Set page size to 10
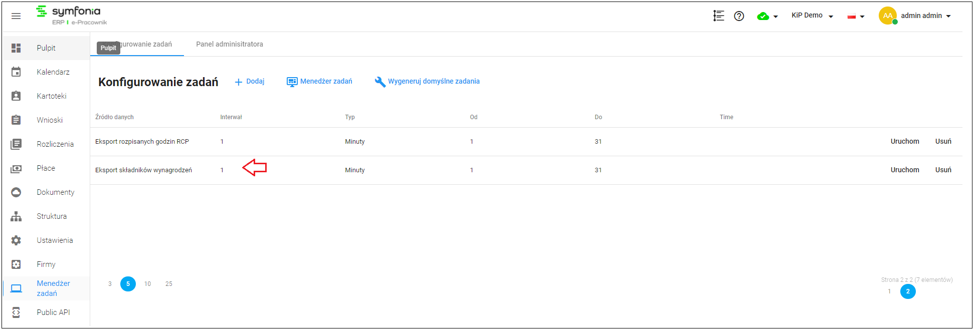The width and height of the screenshot is (980, 334). [x=147, y=284]
